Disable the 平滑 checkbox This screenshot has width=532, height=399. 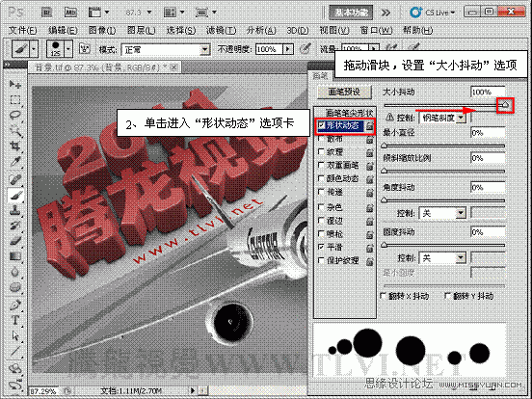coord(321,247)
